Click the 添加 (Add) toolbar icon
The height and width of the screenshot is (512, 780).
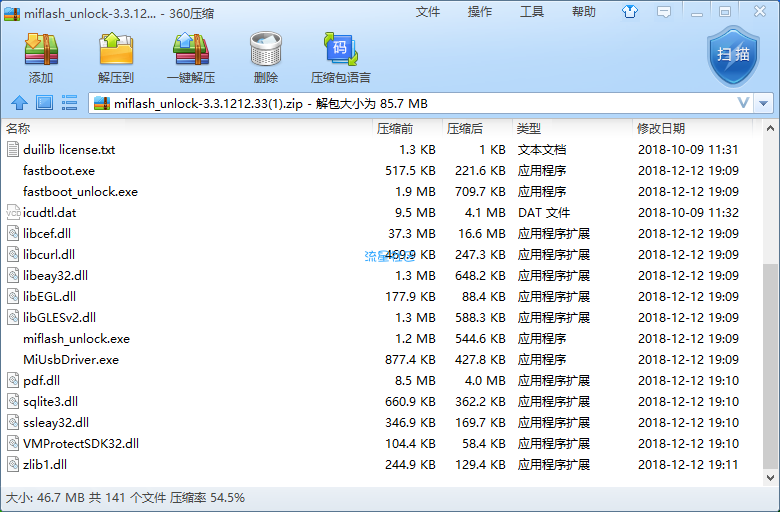(x=41, y=50)
